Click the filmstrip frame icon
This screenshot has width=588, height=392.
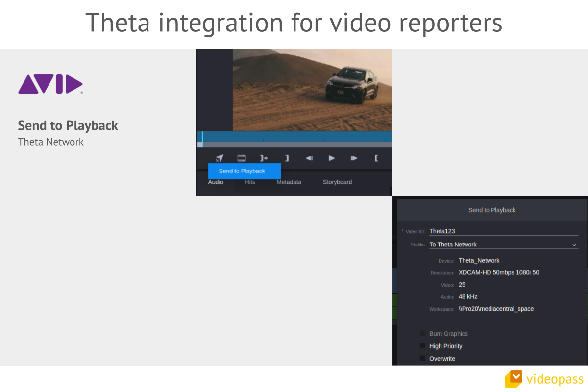coord(242,158)
